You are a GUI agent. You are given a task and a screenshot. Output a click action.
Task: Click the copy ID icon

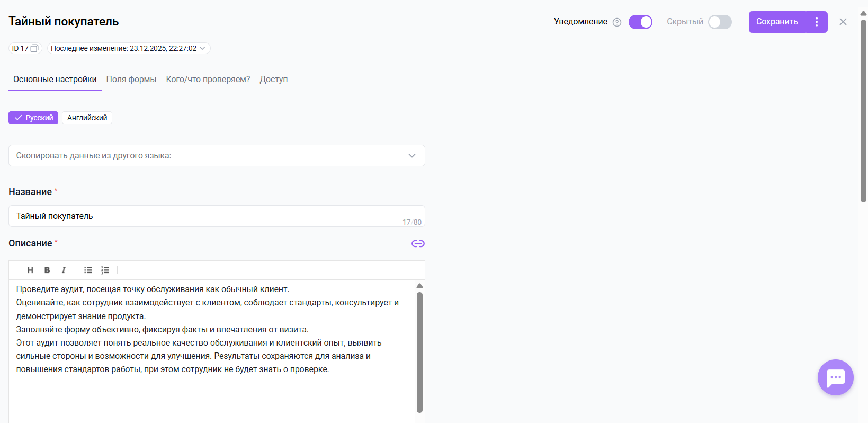[34, 48]
